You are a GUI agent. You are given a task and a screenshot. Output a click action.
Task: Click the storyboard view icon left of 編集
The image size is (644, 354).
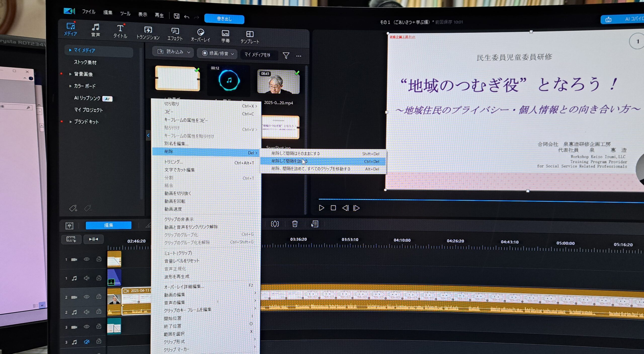coord(69,226)
